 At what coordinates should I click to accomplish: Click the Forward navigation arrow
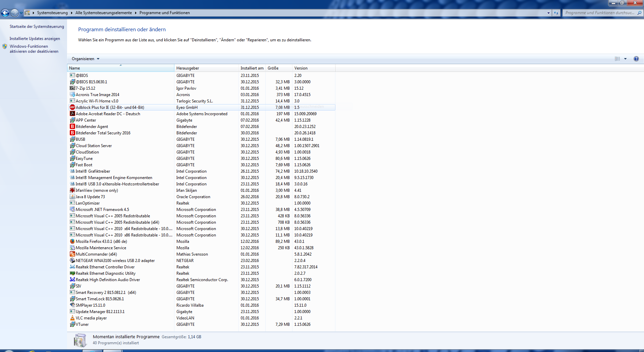(14, 13)
